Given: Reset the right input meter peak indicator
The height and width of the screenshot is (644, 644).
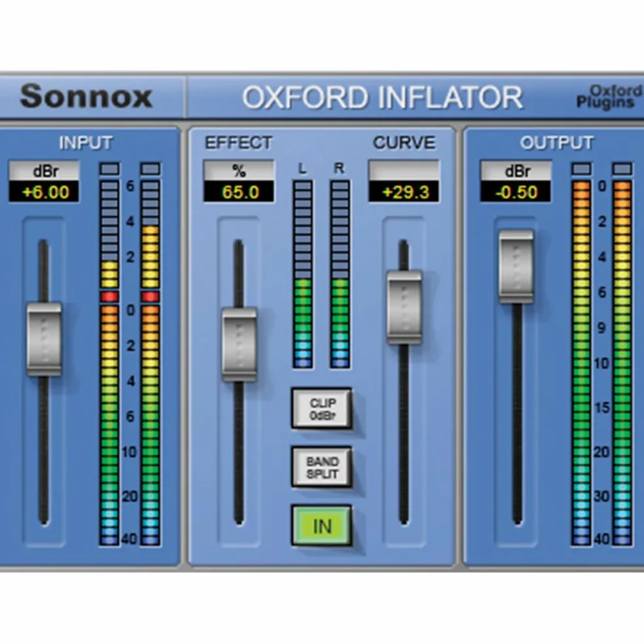Looking at the screenshot, I should 151,170.
